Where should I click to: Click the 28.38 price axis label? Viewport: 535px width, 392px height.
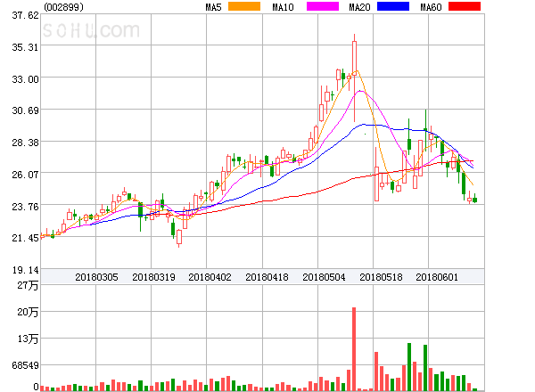25,143
